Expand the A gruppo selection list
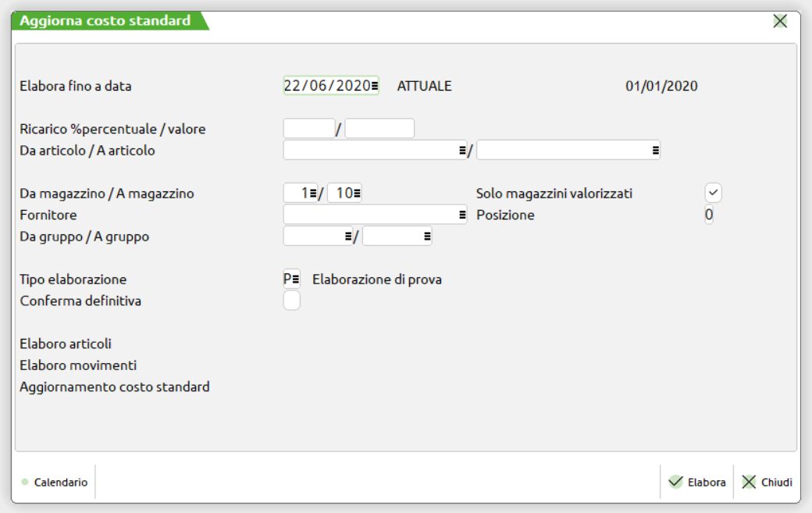 pyautogui.click(x=427, y=236)
